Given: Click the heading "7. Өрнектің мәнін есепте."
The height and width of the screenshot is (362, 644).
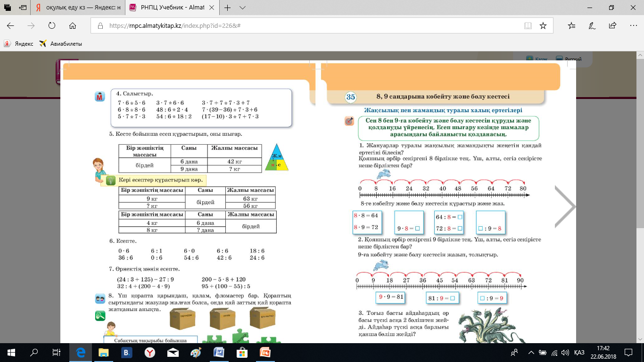Looking at the screenshot, I should [x=145, y=269].
